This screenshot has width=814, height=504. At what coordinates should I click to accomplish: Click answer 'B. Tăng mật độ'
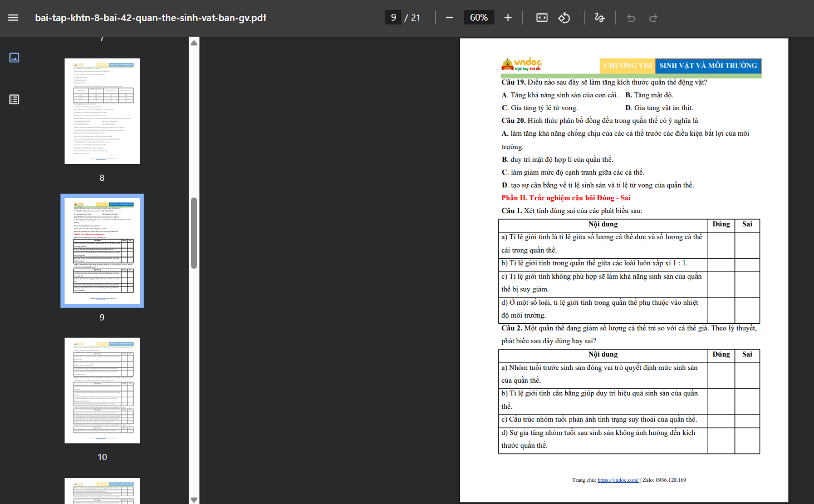click(649, 95)
